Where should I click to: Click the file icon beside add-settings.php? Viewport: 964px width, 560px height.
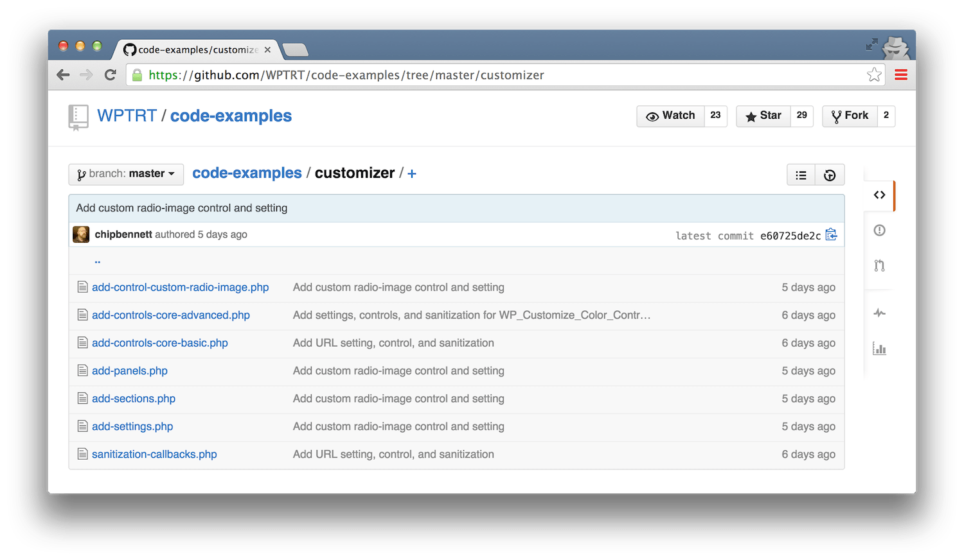[82, 426]
